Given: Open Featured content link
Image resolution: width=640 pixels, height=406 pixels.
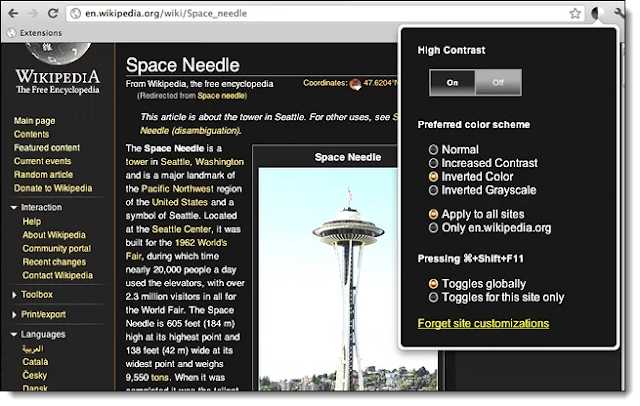Looking at the screenshot, I should click(x=47, y=148).
